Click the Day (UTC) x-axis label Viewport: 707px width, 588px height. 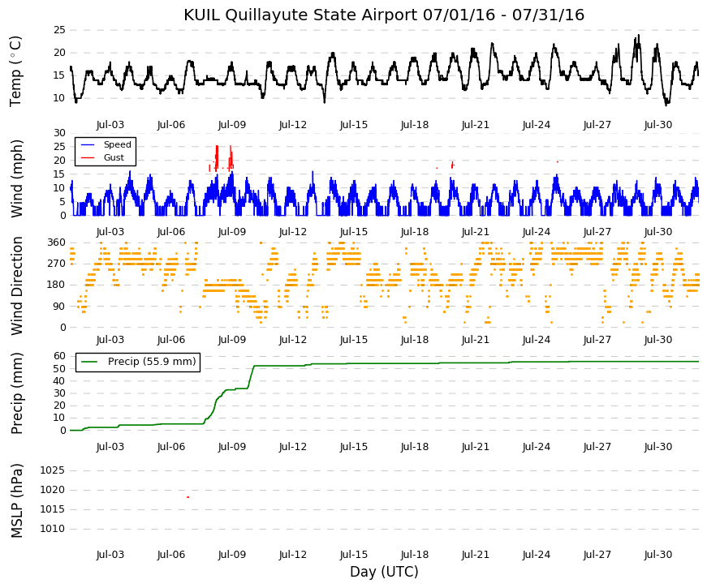click(384, 572)
